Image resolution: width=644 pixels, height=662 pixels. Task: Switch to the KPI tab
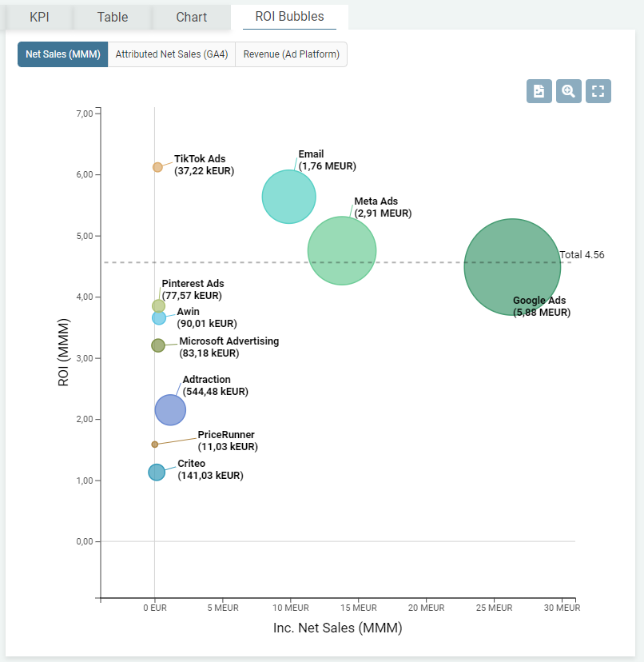[x=39, y=17]
